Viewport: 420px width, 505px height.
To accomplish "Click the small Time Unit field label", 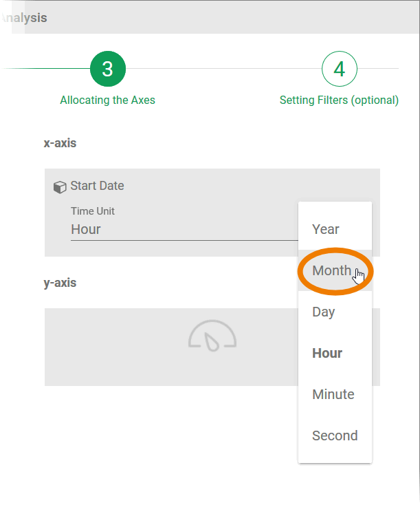I will (x=93, y=211).
